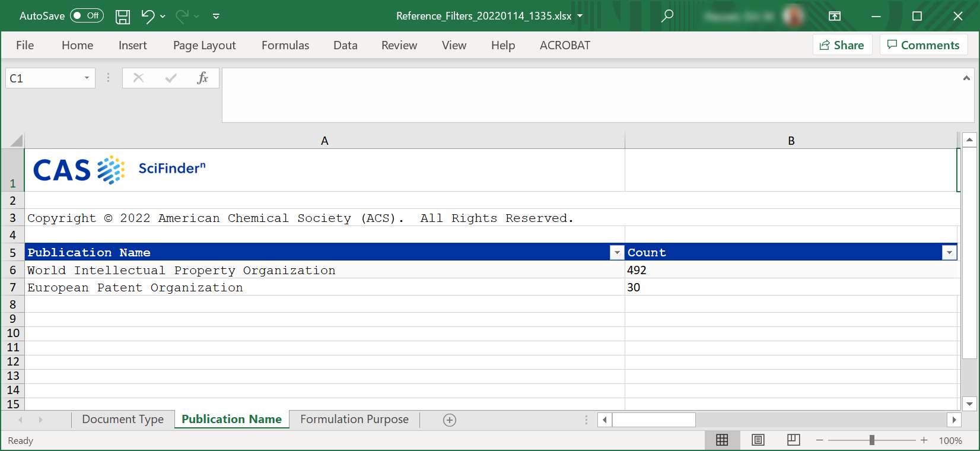
Task: Open Customize Quick Access Toolbar dropdown
Action: (216, 17)
